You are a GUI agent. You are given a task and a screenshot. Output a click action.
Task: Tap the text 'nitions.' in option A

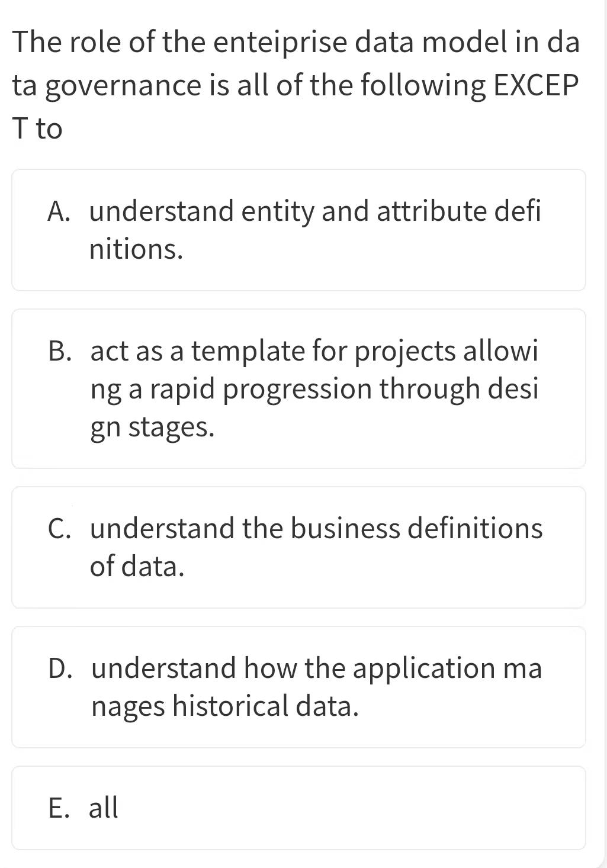[136, 249]
